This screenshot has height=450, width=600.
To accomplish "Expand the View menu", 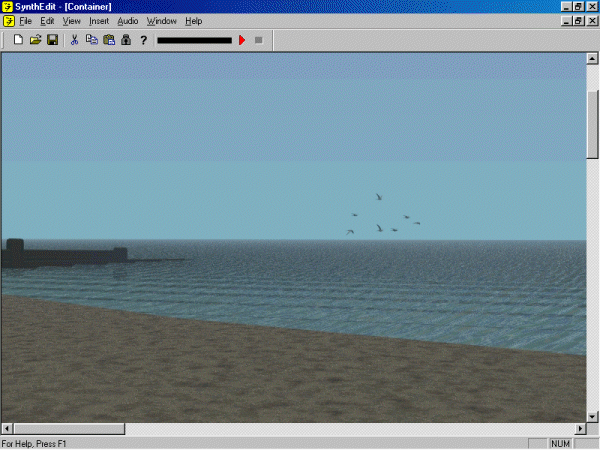I will coord(71,21).
